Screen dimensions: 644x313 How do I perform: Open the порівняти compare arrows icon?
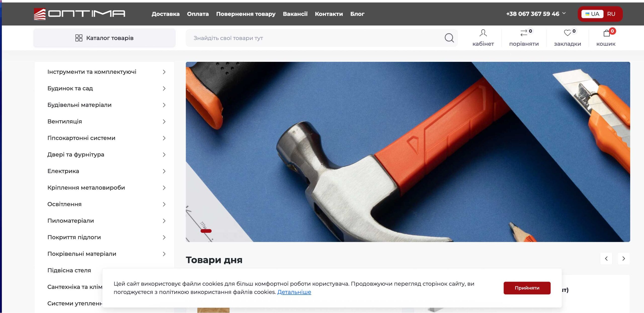[524, 33]
